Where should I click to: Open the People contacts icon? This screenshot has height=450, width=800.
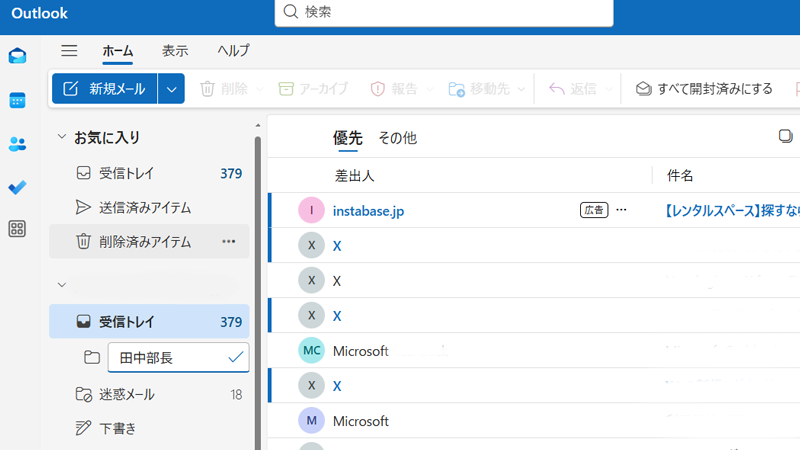coord(17,144)
